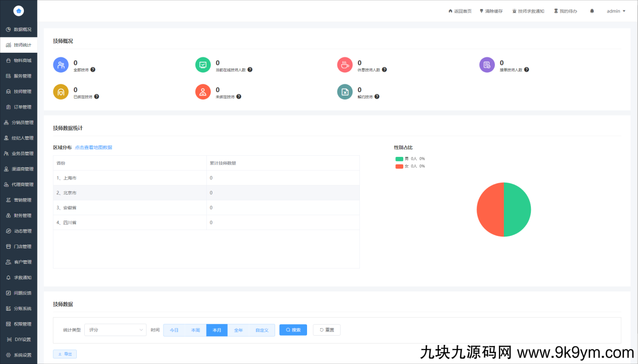Click the 2、北京市 table row
638x364 pixels.
(206, 193)
